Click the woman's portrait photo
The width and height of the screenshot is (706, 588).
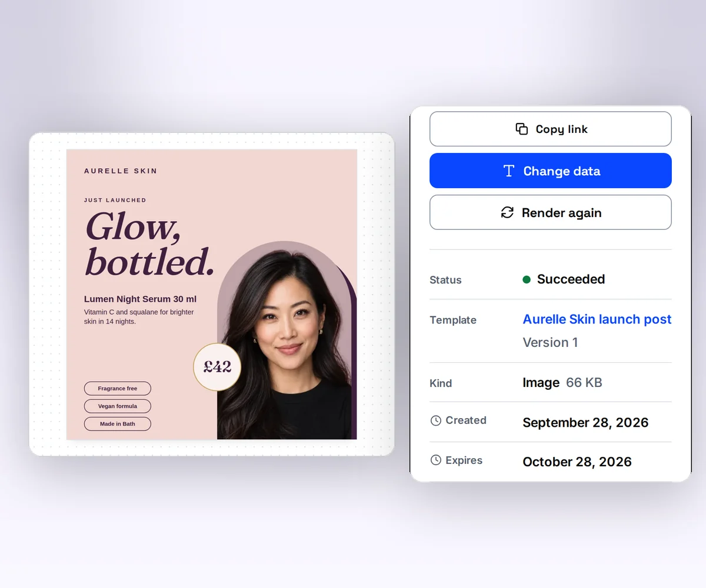(287, 340)
